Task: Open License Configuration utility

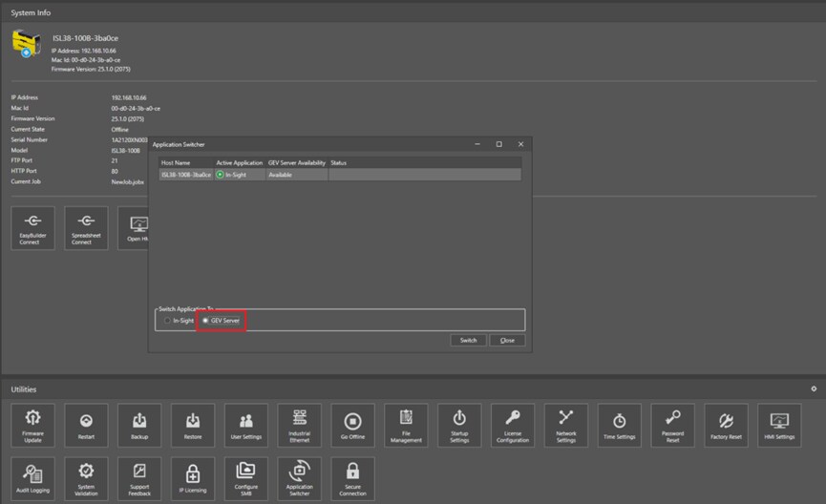Action: tap(512, 425)
